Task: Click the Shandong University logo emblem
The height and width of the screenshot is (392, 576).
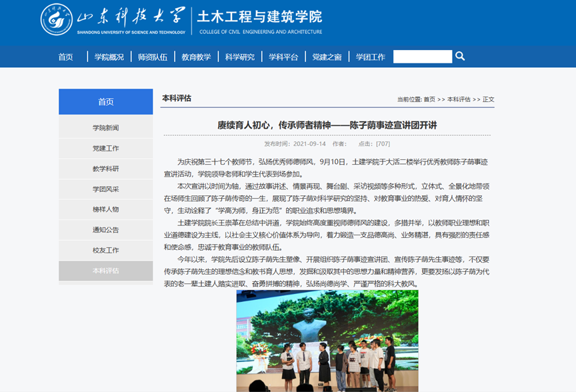Action: (x=57, y=20)
